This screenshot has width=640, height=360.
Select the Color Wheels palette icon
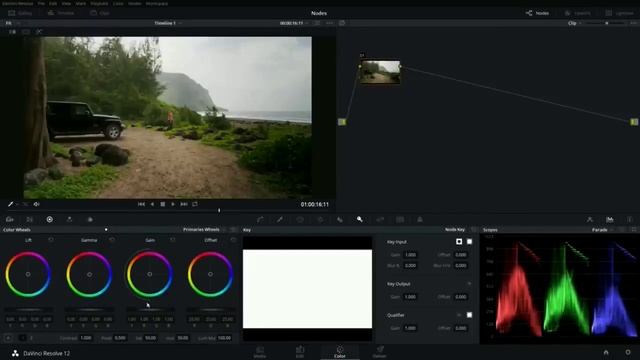point(49,220)
